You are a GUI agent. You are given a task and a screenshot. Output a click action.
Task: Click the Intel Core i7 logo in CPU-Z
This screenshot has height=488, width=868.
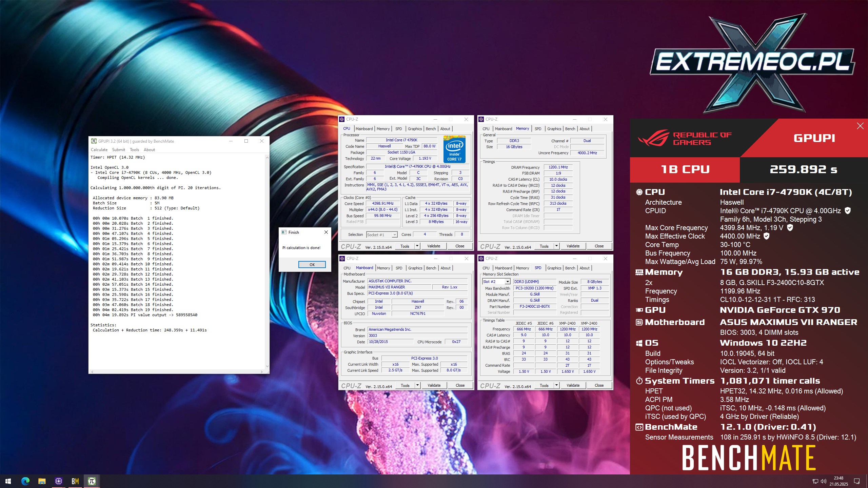[454, 149]
